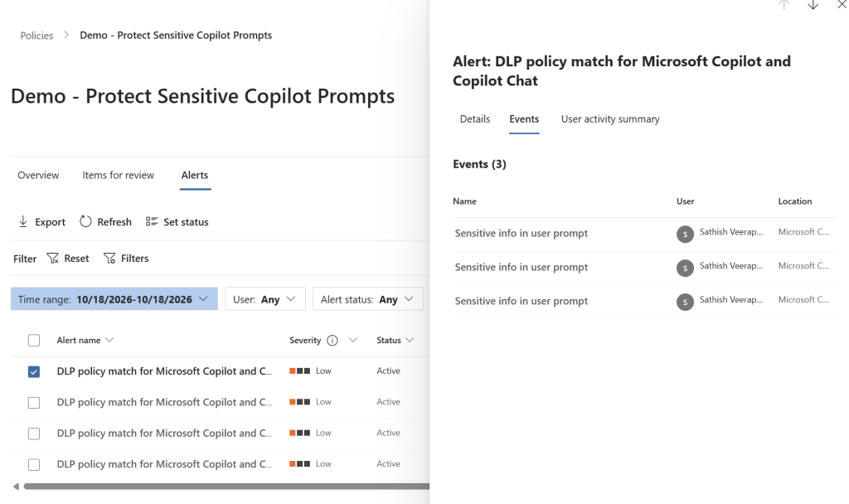
Task: Open the User filter dropdown
Action: pos(265,298)
